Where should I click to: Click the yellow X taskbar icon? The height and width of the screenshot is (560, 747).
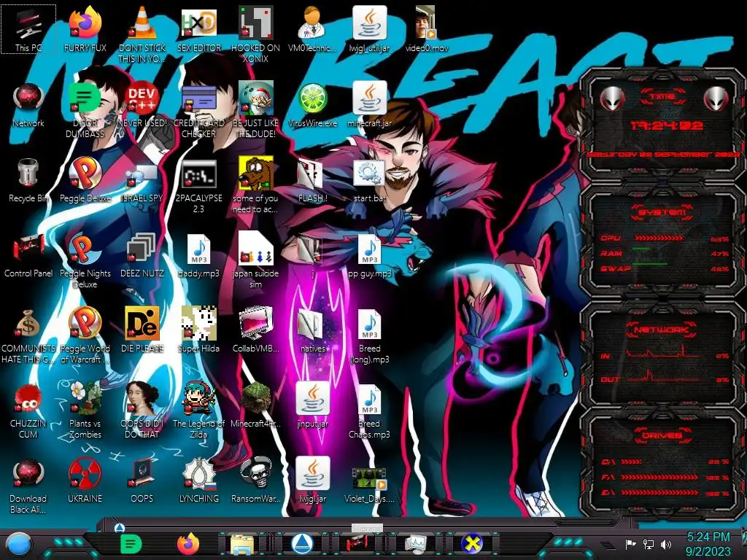pos(472,544)
